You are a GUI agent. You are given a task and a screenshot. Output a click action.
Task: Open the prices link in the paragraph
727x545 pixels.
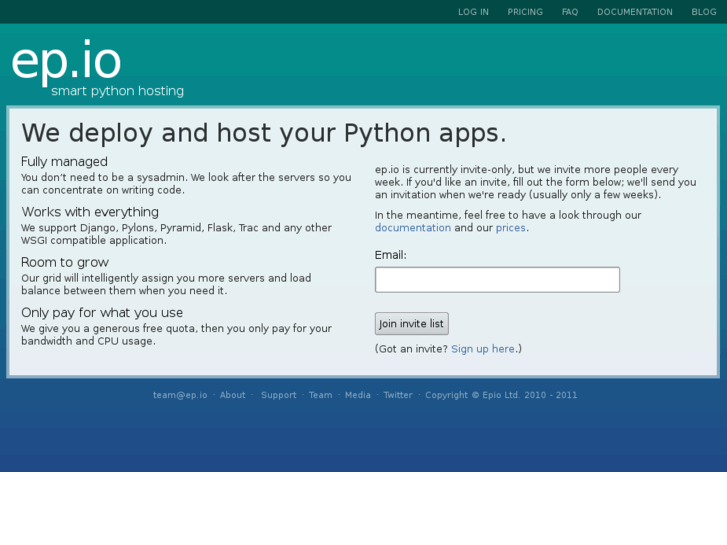[x=510, y=228]
